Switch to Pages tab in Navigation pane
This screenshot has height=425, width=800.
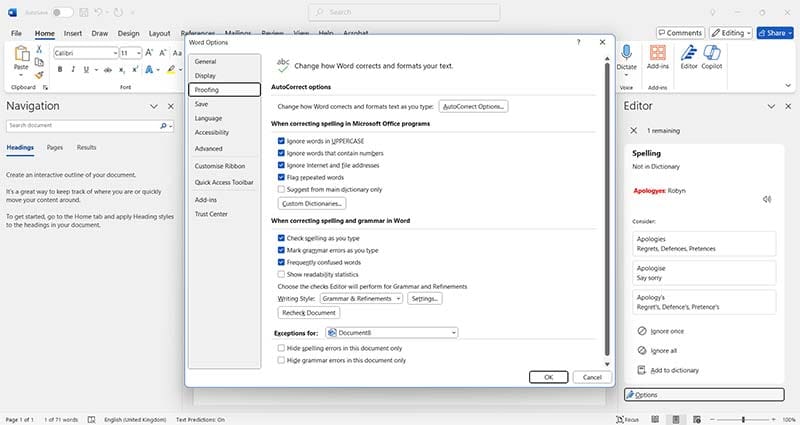(x=55, y=147)
